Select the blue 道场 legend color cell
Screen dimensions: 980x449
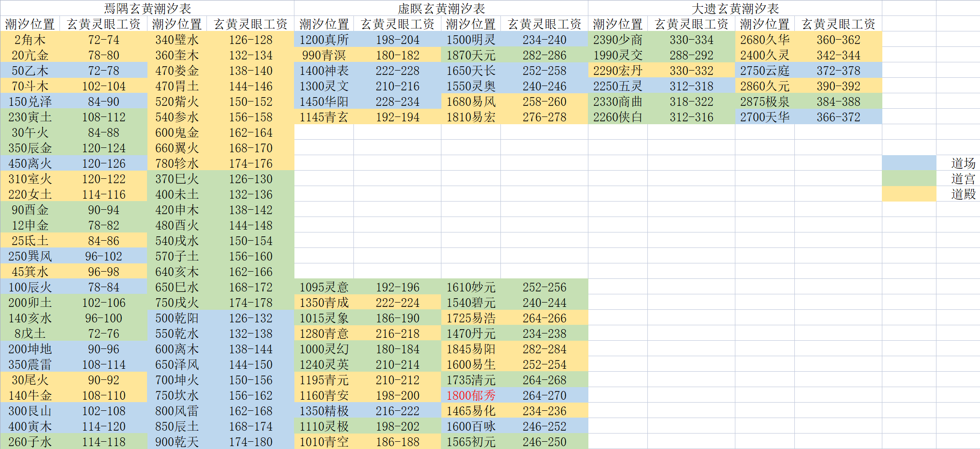[x=909, y=163]
